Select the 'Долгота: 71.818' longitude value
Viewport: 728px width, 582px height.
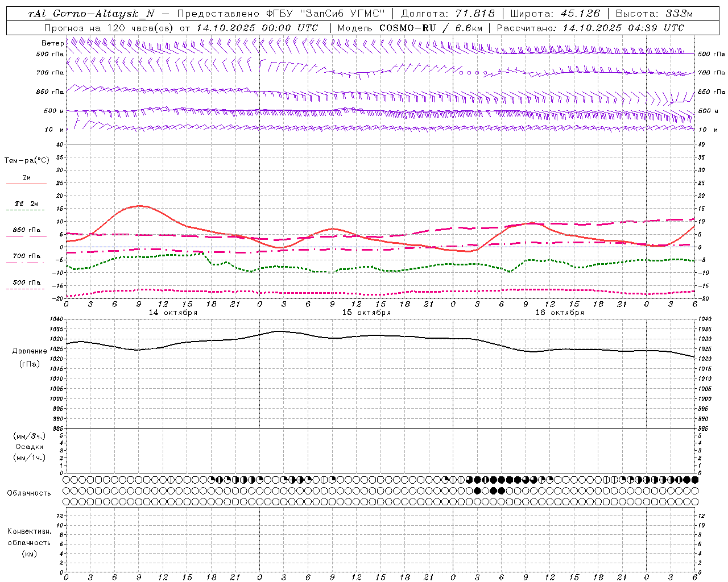coord(448,14)
